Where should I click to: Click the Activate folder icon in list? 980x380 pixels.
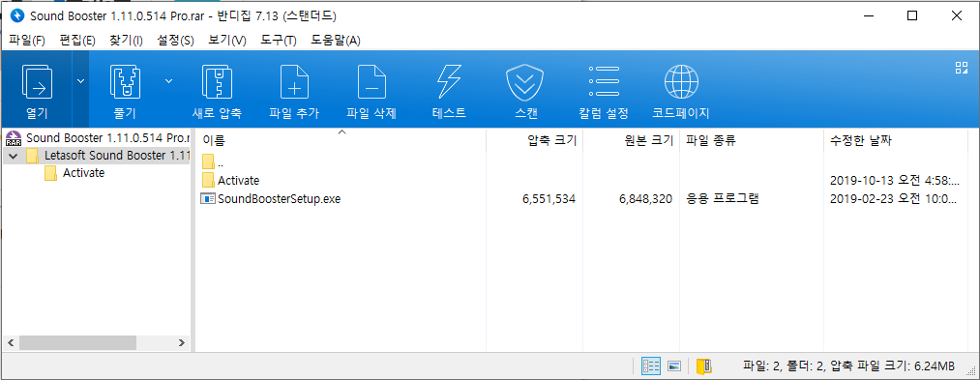(208, 181)
